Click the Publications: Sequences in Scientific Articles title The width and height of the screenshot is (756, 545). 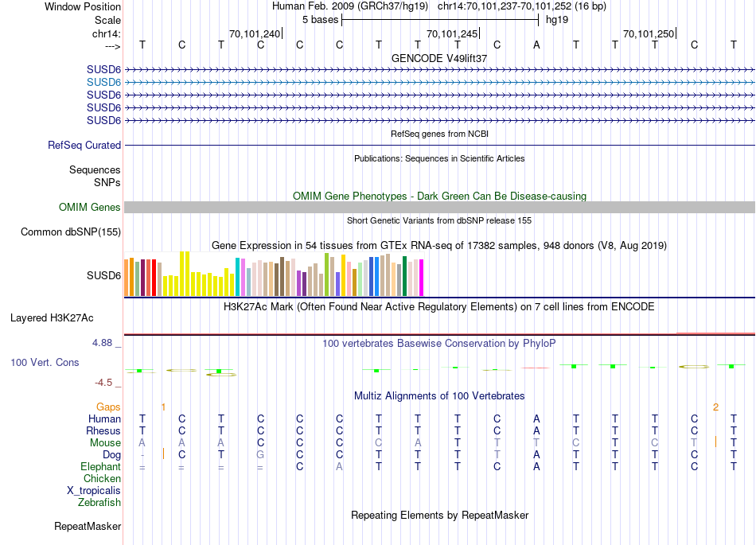click(439, 158)
